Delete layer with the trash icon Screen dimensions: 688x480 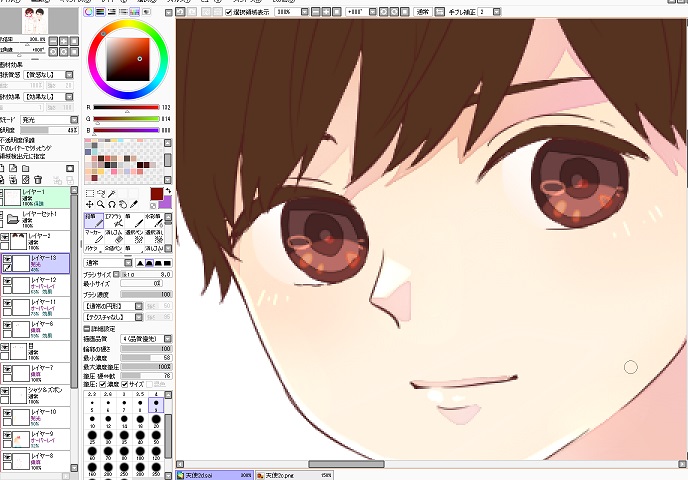click(38, 179)
